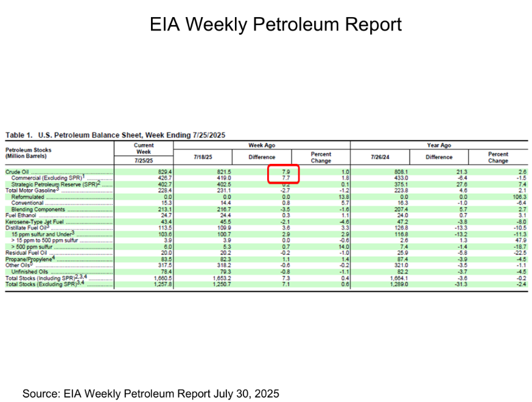Select the SPR year-ago difference "27.6"
Image resolution: width=532 pixels, height=402 pixels.
click(x=462, y=185)
